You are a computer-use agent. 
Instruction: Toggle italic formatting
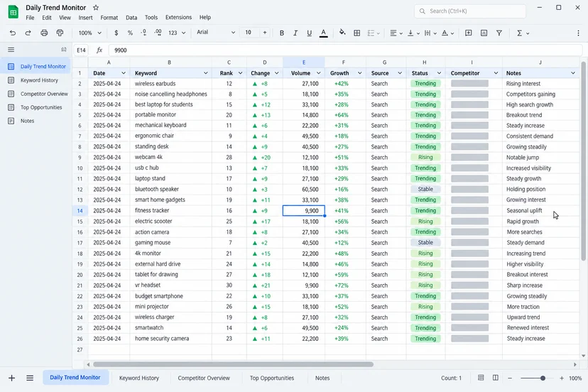point(295,33)
